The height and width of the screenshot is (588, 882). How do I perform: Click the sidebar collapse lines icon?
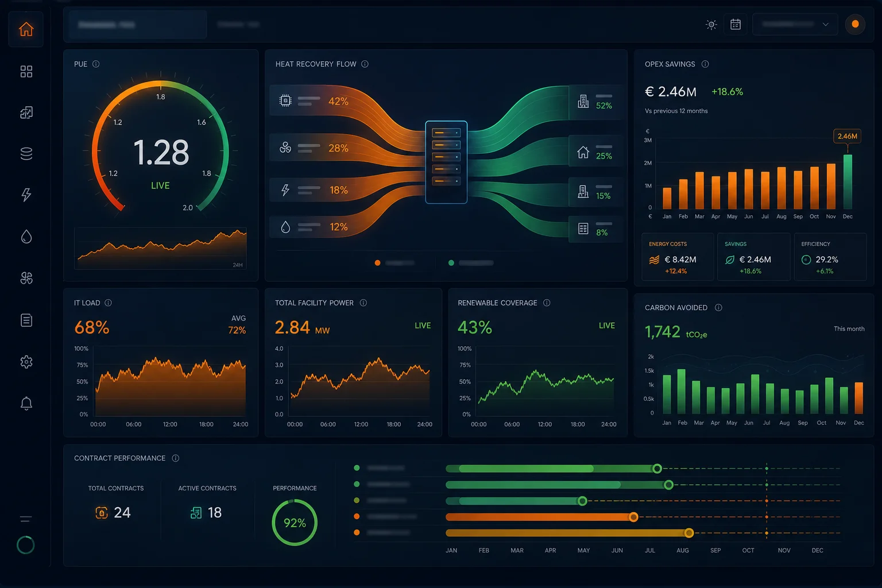click(x=26, y=519)
